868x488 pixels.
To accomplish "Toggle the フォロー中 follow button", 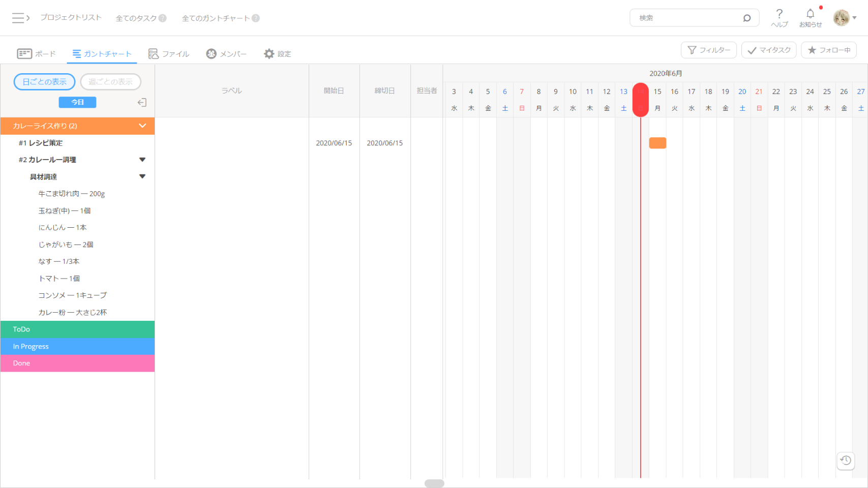I will (829, 50).
